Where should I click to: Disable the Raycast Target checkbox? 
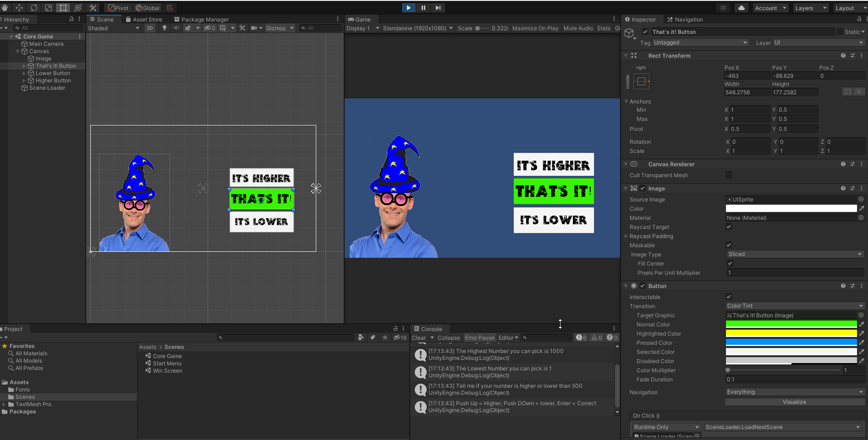pyautogui.click(x=729, y=227)
